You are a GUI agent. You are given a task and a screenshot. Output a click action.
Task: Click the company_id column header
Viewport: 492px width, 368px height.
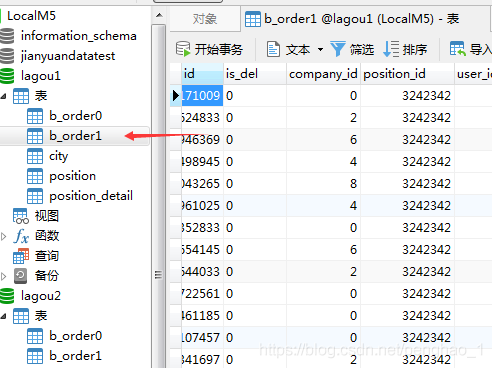pos(323,74)
